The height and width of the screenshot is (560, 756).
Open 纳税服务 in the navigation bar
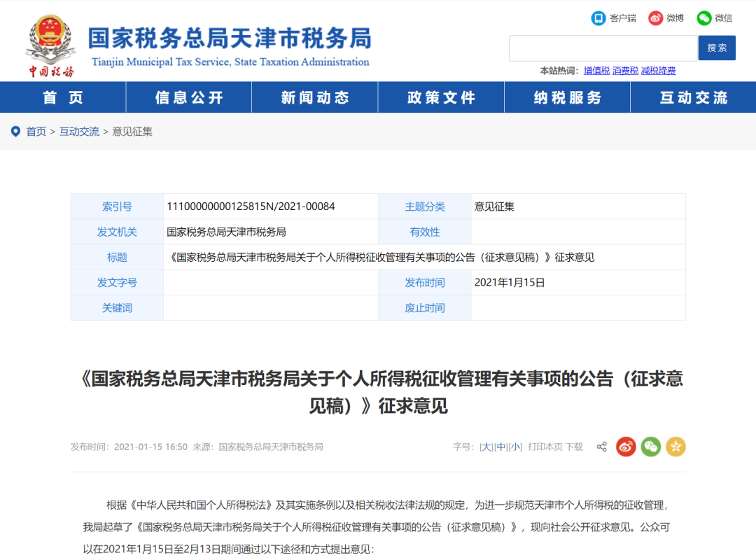coord(567,97)
